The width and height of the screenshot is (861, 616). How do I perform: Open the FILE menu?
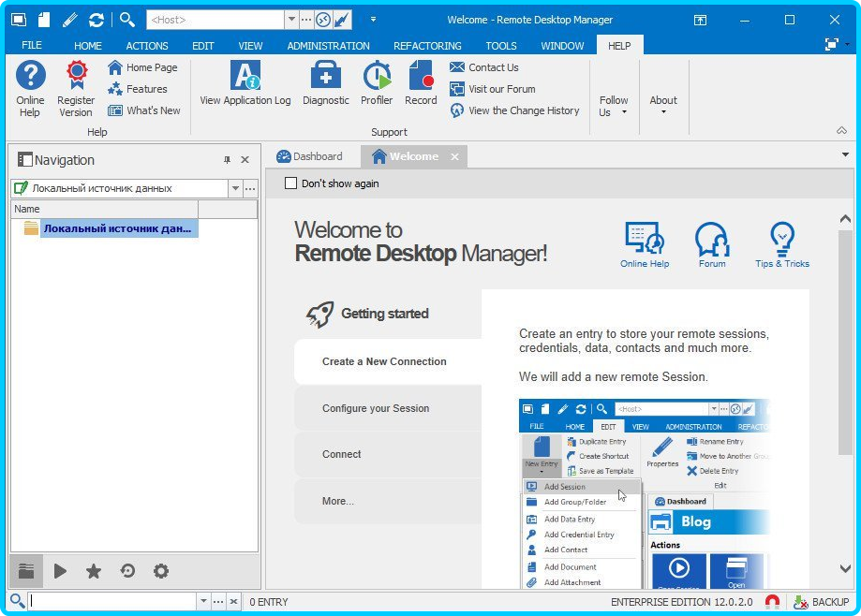pos(32,45)
